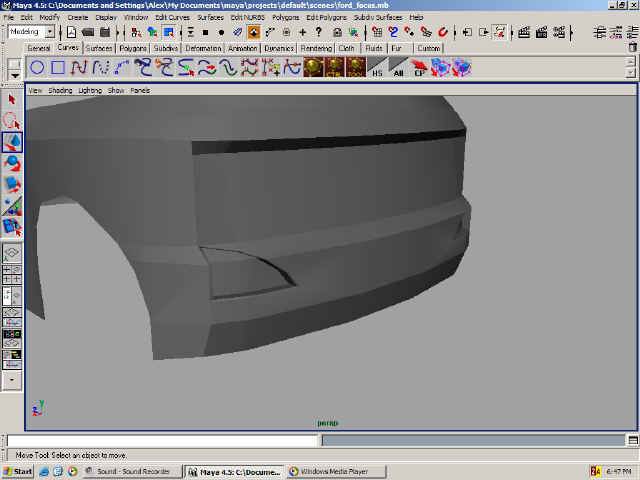Choose the Move tool in toolbox
640x480 pixels.
[13, 143]
